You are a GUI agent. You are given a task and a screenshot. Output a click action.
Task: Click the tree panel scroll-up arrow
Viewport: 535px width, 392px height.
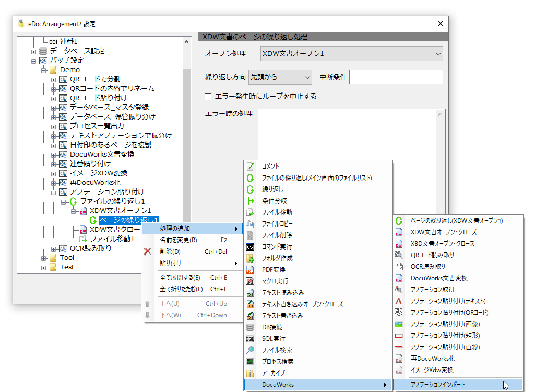(186, 42)
